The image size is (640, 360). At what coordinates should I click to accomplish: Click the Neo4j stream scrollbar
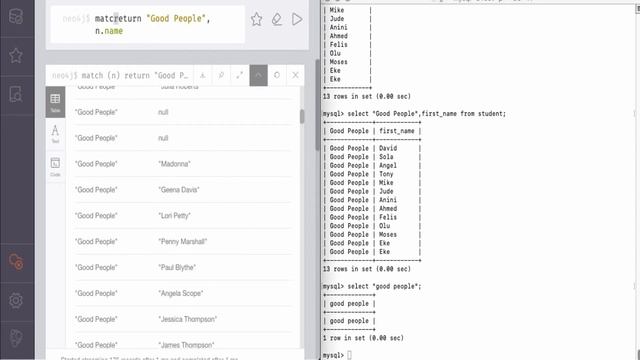pyautogui.click(x=317, y=105)
